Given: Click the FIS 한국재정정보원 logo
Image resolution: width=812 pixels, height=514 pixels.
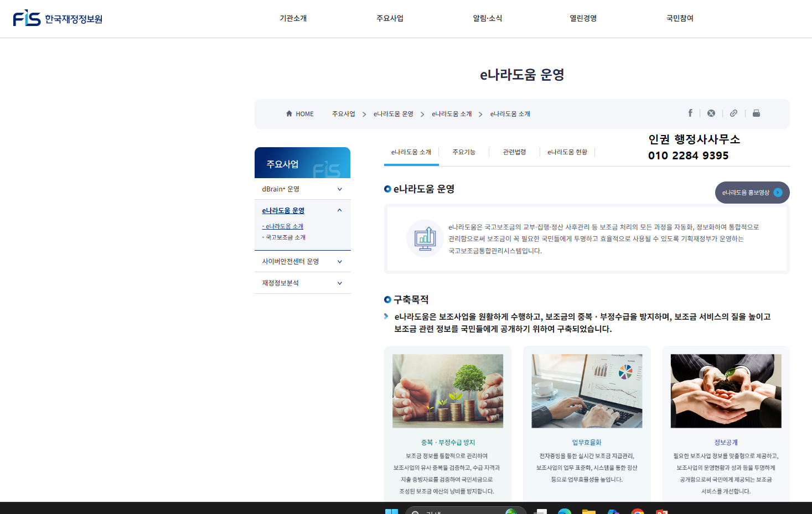Looking at the screenshot, I should pos(58,18).
